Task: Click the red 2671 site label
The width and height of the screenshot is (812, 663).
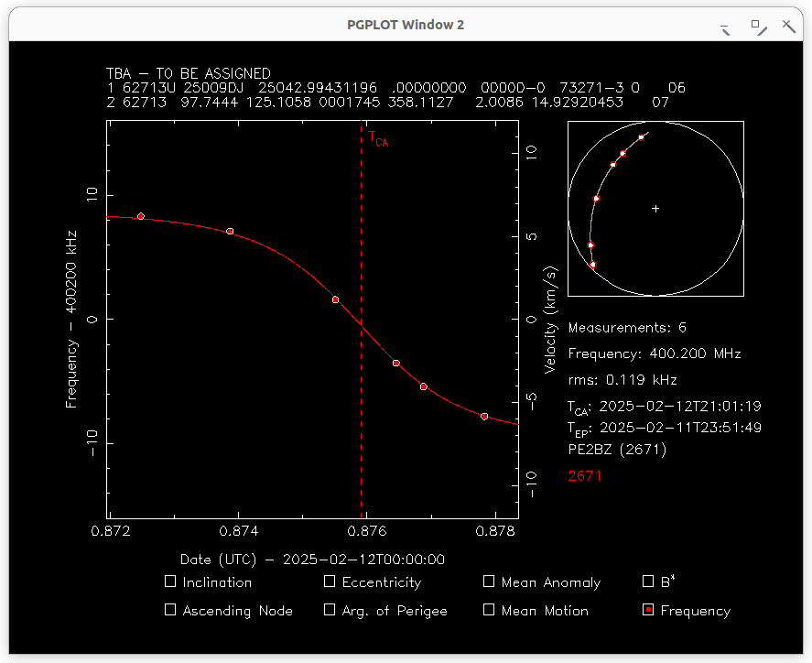Action: coord(585,476)
